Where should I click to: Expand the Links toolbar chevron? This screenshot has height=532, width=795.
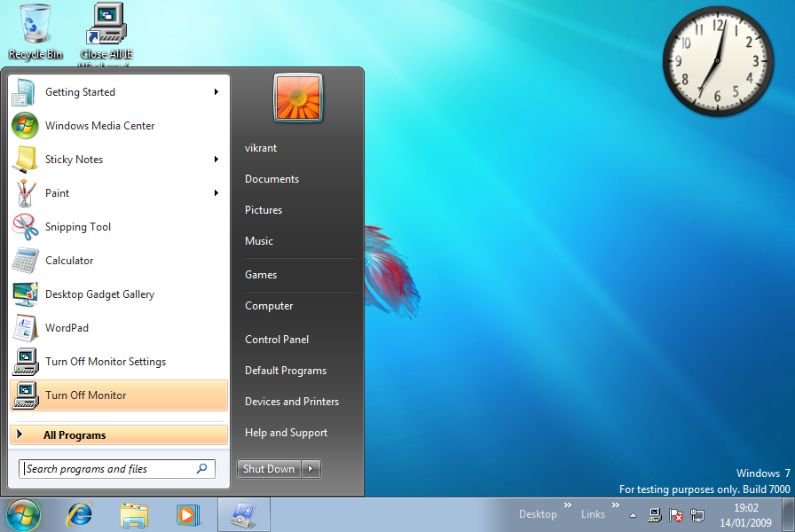coord(616,505)
